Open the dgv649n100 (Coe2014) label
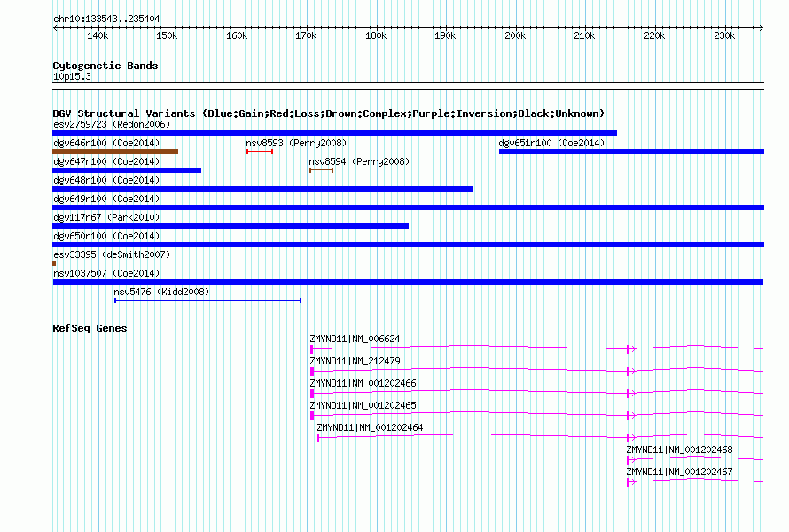 pos(106,199)
